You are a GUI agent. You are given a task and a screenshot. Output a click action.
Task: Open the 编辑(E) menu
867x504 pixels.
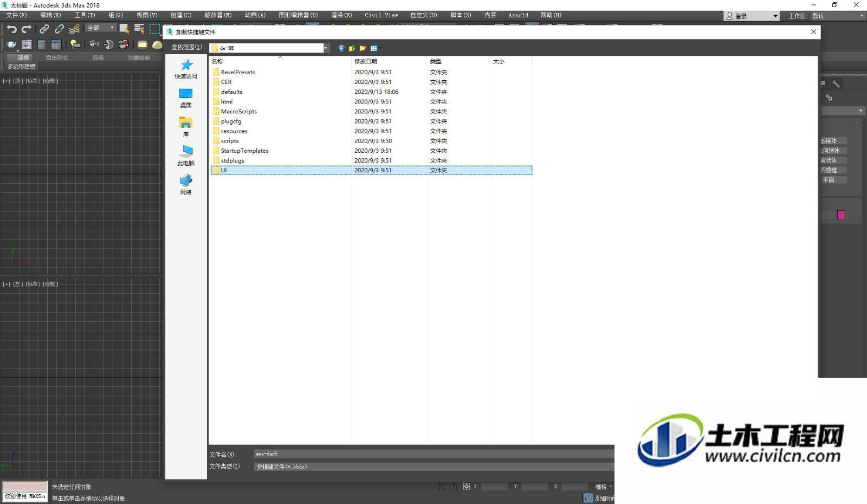50,15
